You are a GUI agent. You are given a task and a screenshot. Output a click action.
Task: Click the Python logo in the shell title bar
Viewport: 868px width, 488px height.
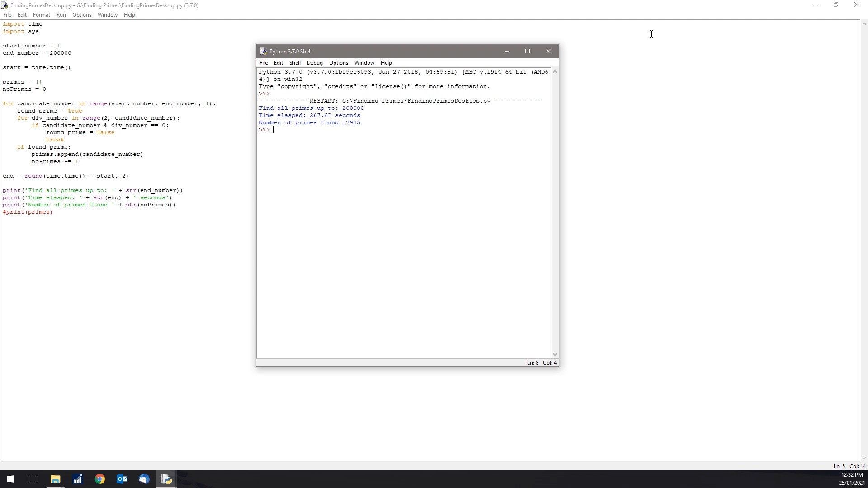point(264,51)
